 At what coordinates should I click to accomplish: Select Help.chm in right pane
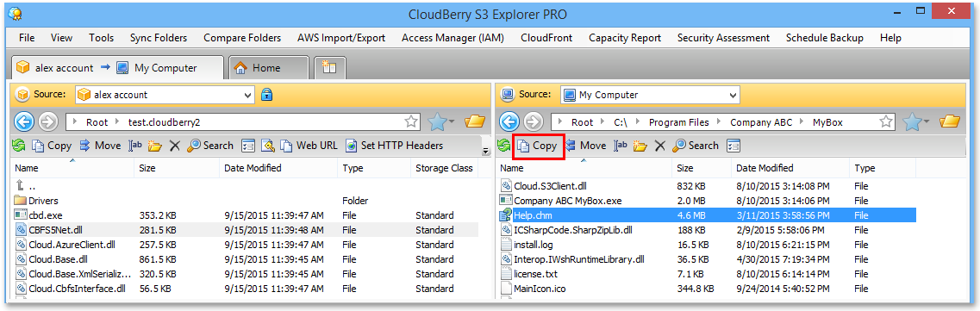tap(707, 215)
